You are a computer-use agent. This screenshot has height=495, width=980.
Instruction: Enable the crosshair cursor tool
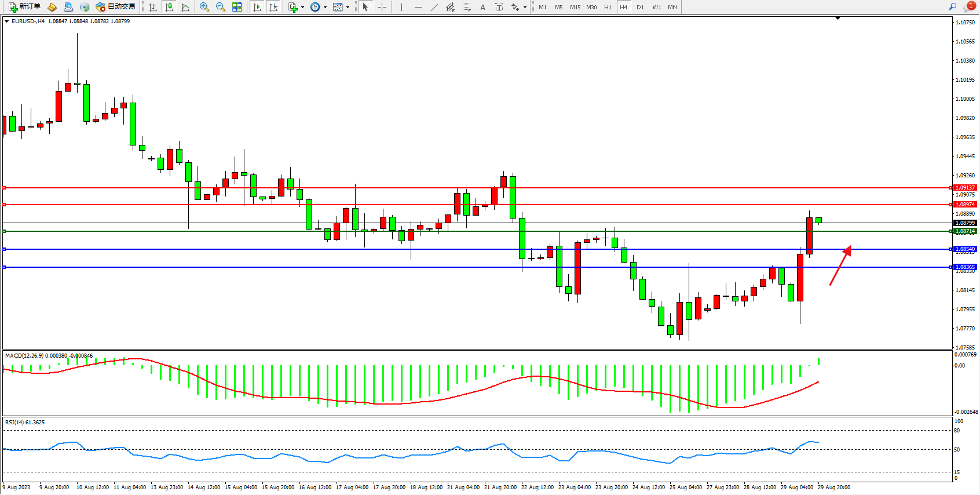[x=382, y=7]
